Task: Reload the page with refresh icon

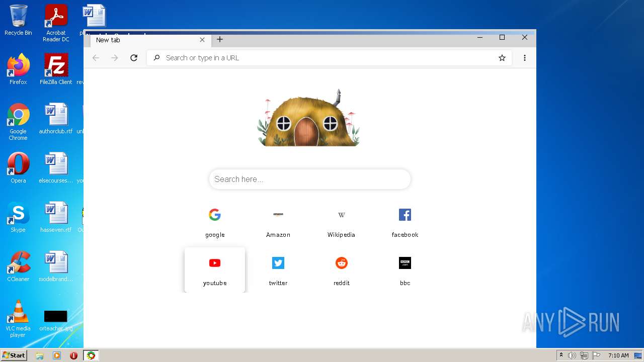Action: 134,58
